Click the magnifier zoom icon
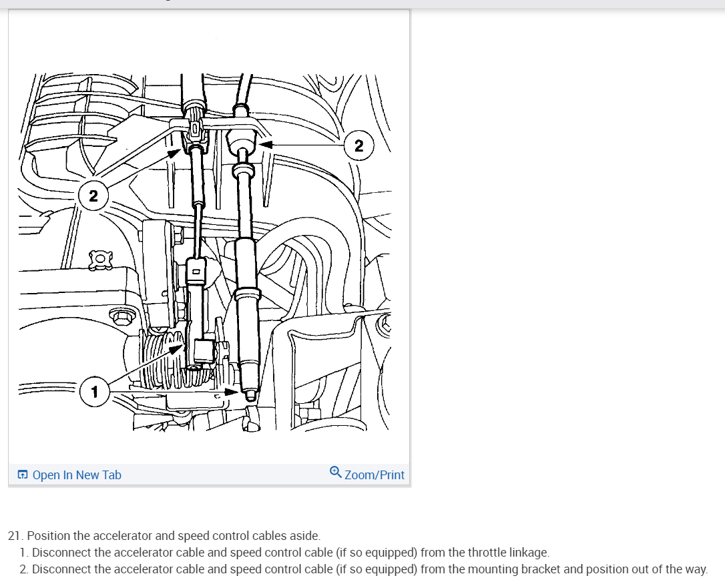The height and width of the screenshot is (588, 725). click(x=336, y=473)
